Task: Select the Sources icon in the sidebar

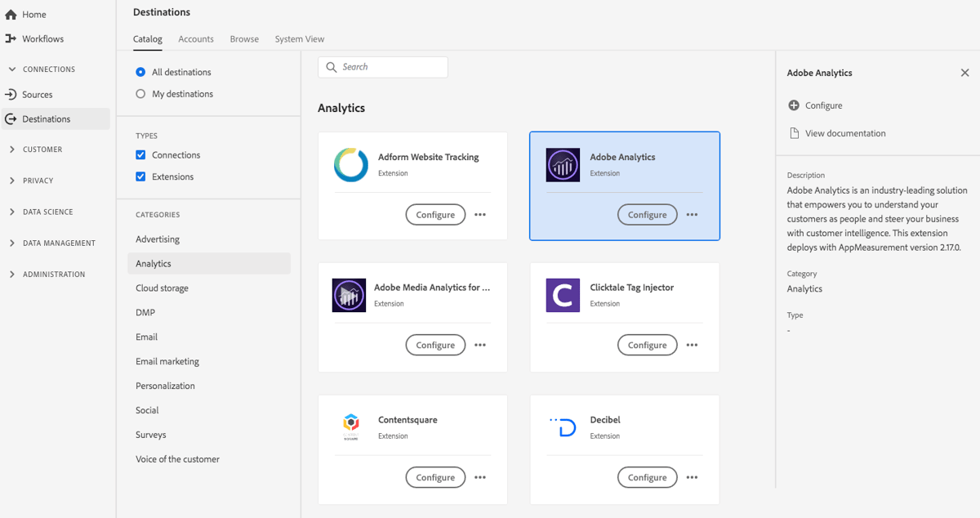Action: (11, 94)
